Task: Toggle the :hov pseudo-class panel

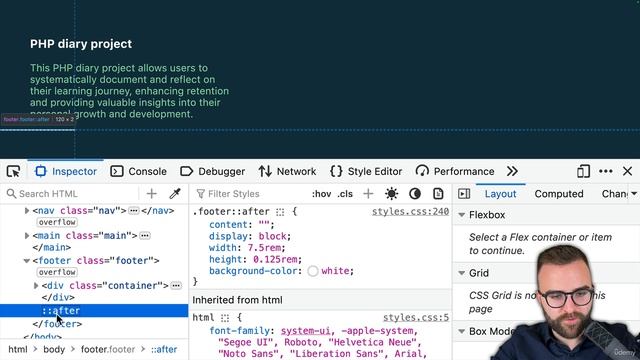Action: point(322,194)
